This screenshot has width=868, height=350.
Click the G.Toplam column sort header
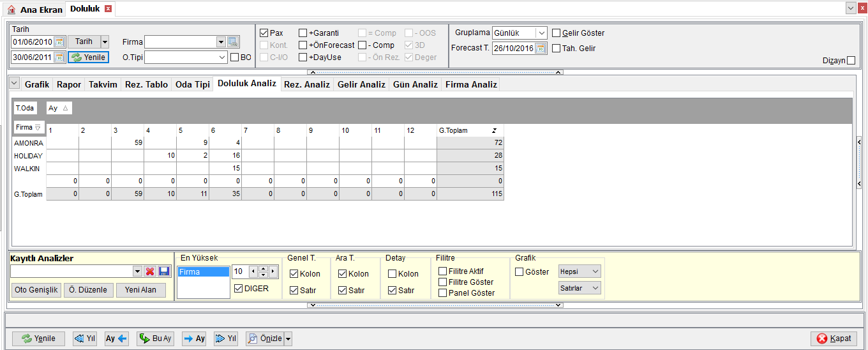[470, 130]
